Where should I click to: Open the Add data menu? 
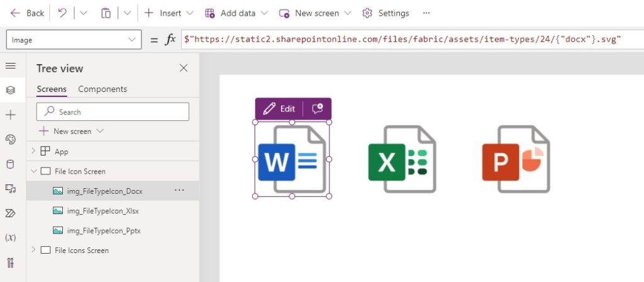tap(236, 13)
